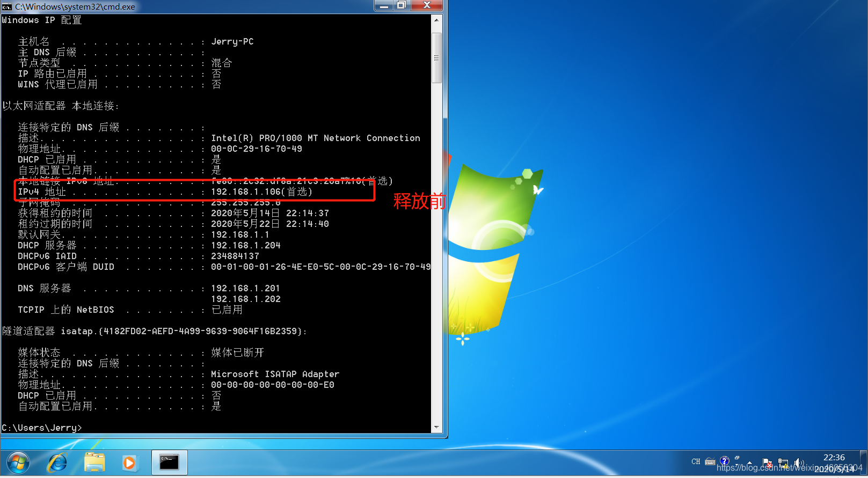
Task: Open the volume speaker tray icon
Action: [799, 462]
